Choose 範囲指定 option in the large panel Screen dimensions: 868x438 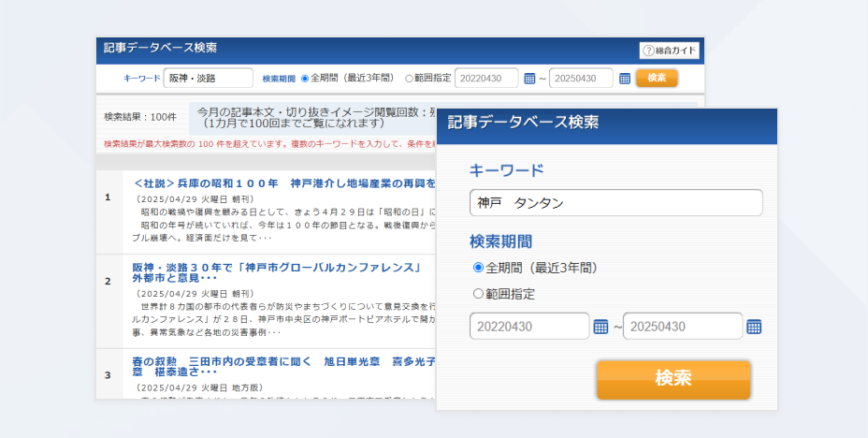tap(479, 294)
